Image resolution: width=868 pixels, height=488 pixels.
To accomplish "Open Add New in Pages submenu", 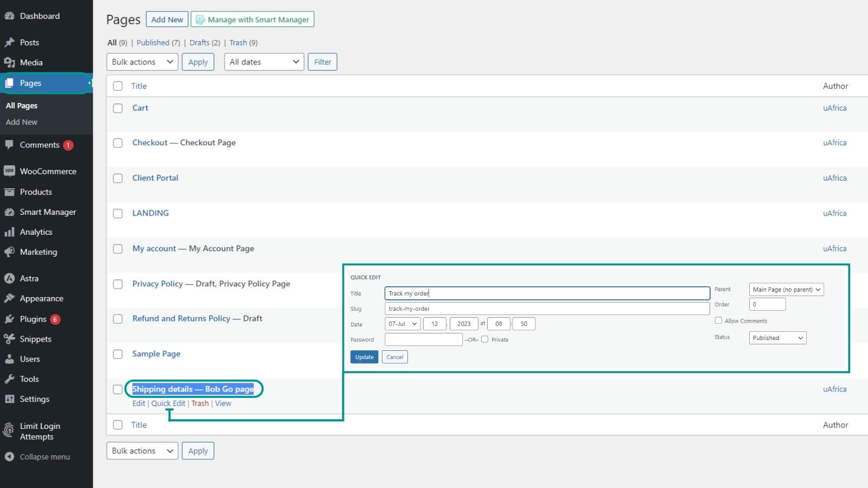I will 22,122.
